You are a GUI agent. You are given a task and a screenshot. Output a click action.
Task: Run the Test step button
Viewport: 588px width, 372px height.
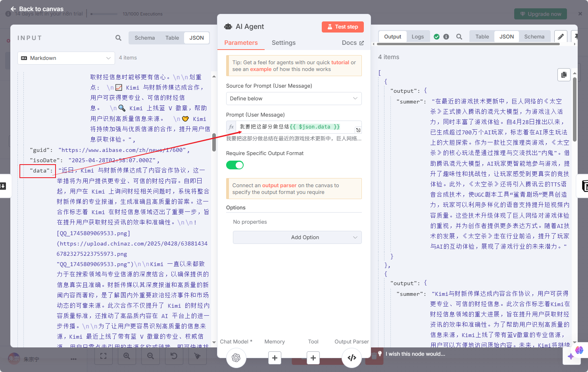[x=343, y=27]
